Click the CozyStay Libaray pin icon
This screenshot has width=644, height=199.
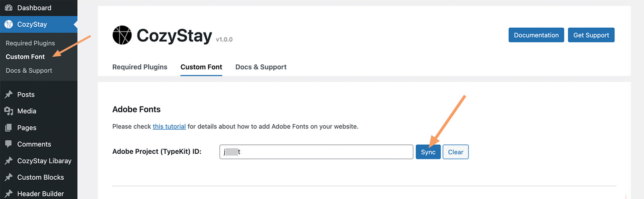pyautogui.click(x=9, y=161)
